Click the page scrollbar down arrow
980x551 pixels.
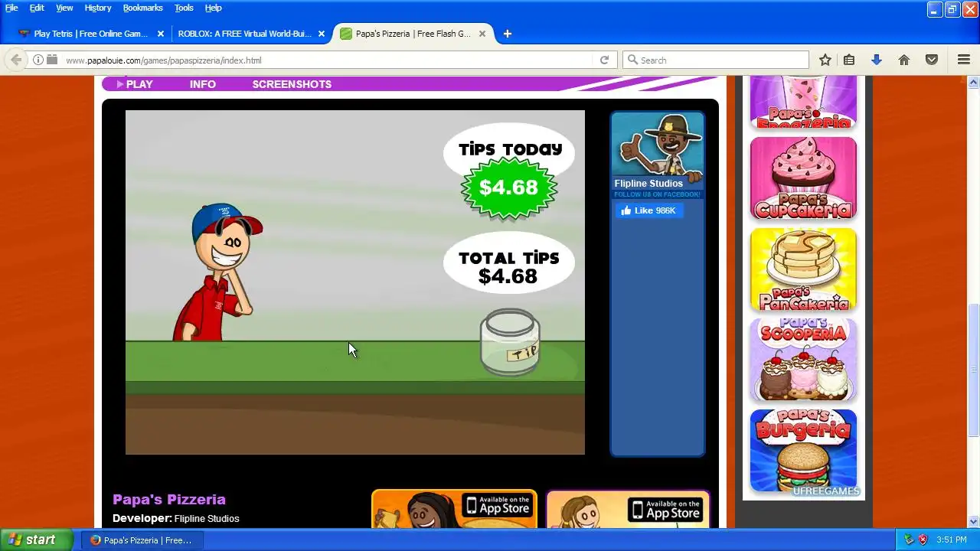pyautogui.click(x=973, y=521)
